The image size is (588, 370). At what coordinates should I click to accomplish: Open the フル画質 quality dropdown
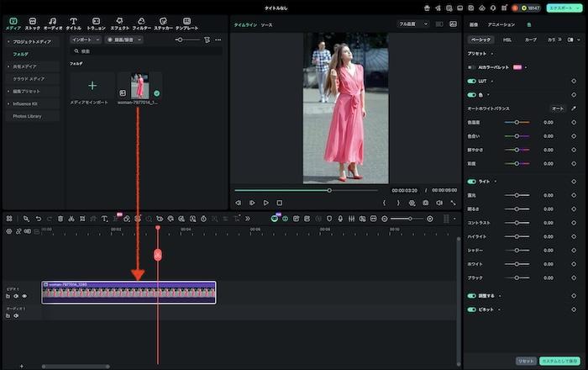tap(412, 24)
